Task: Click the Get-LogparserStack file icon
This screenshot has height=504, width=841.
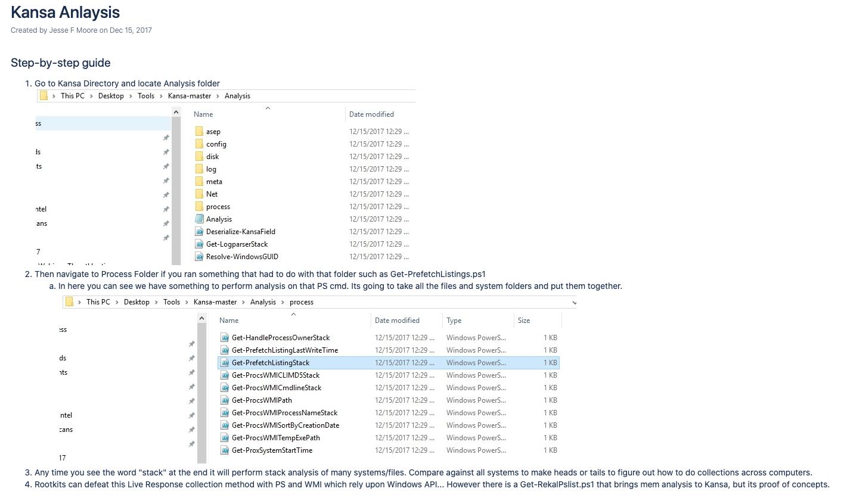Action: pyautogui.click(x=199, y=244)
